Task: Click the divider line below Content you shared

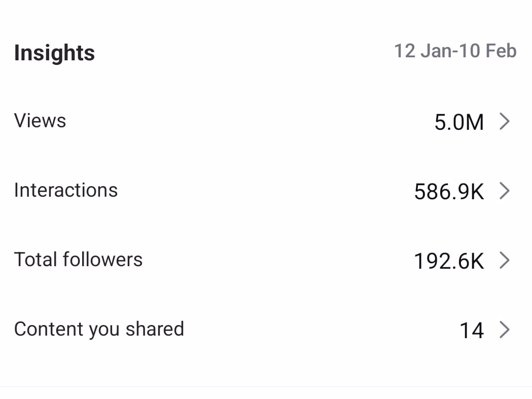Action: pyautogui.click(x=266, y=387)
